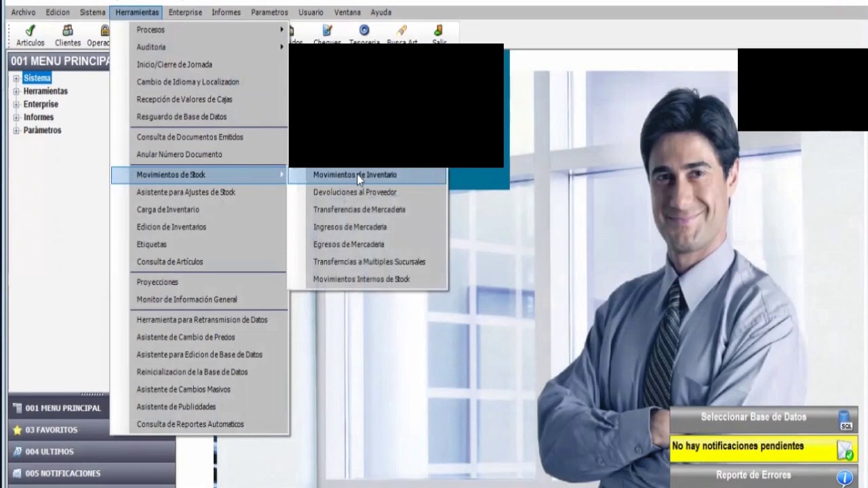The height and width of the screenshot is (488, 868).
Task: Click the SQL database icon
Action: pyautogui.click(x=846, y=420)
